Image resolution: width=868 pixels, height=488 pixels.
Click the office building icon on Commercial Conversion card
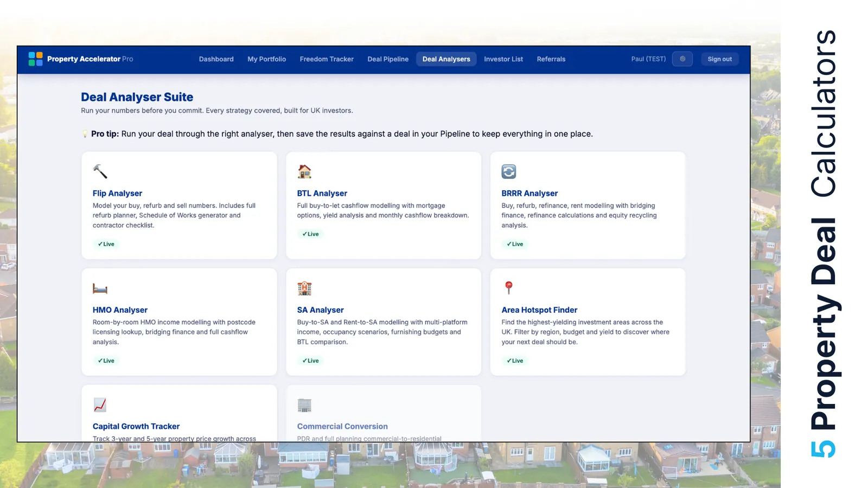[304, 404]
